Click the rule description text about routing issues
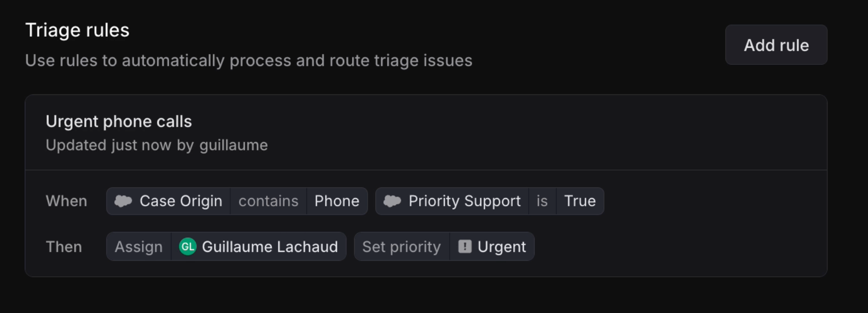 [x=249, y=61]
